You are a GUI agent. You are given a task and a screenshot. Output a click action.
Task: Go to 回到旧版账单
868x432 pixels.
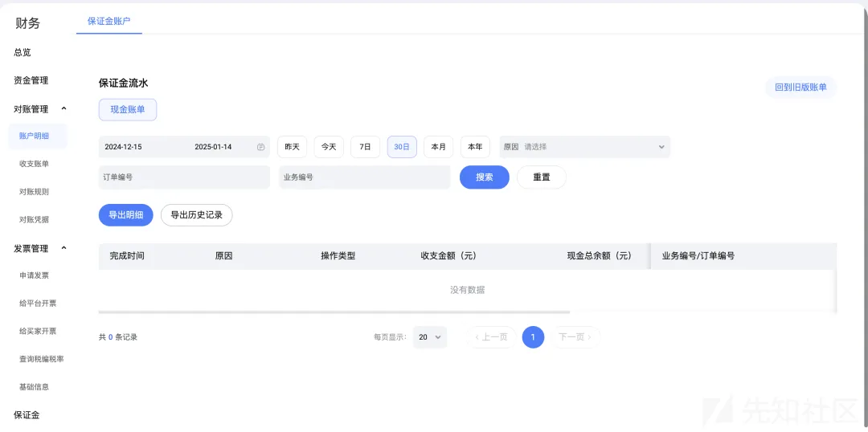(x=801, y=88)
